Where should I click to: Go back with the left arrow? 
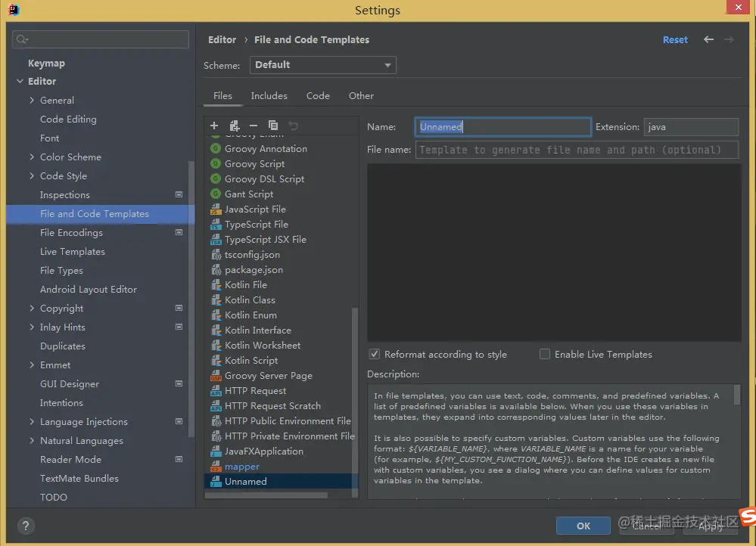(x=708, y=39)
